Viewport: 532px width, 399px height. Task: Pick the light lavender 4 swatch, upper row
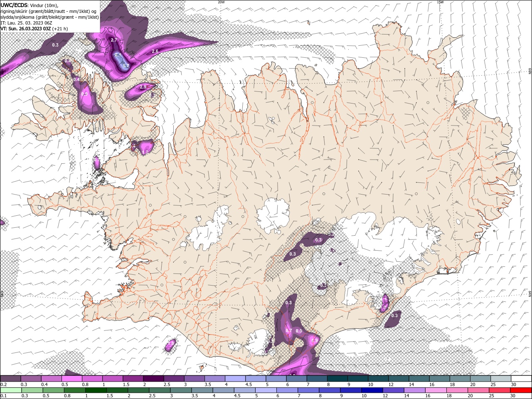click(235, 379)
